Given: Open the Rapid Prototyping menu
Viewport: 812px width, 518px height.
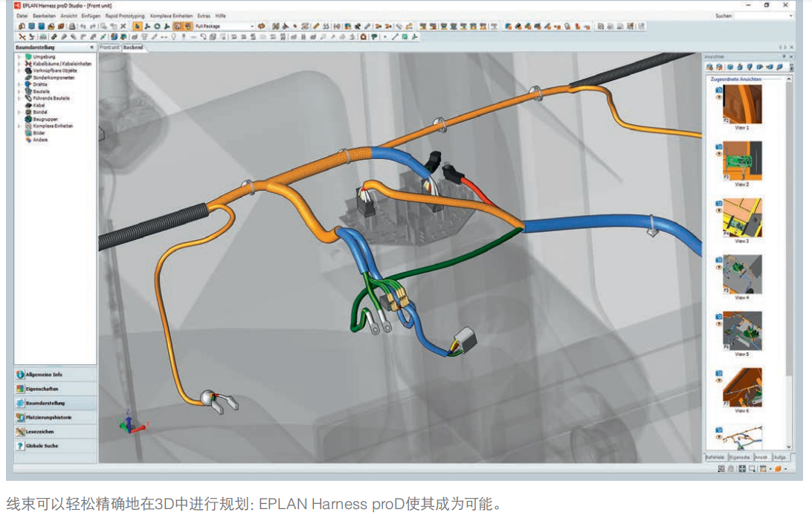Looking at the screenshot, I should (125, 16).
